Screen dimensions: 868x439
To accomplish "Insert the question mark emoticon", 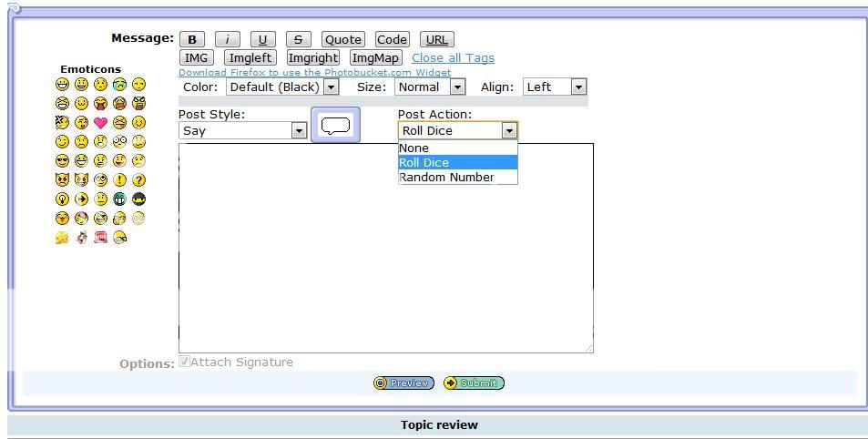I will 139,180.
